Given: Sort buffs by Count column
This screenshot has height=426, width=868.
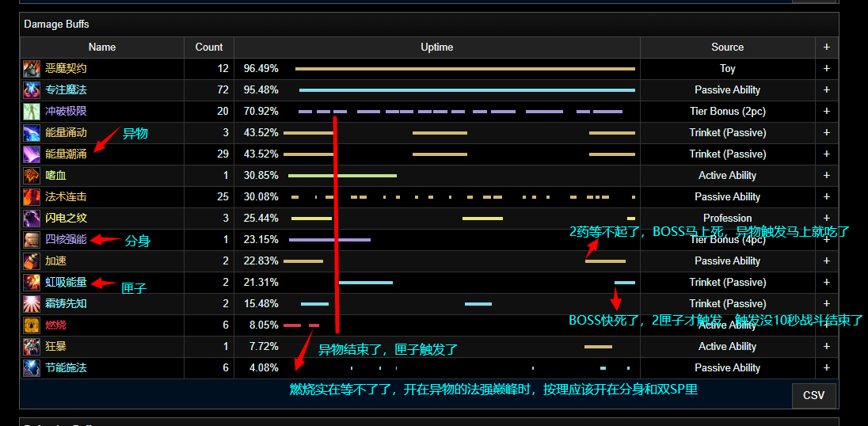Looking at the screenshot, I should [x=209, y=48].
